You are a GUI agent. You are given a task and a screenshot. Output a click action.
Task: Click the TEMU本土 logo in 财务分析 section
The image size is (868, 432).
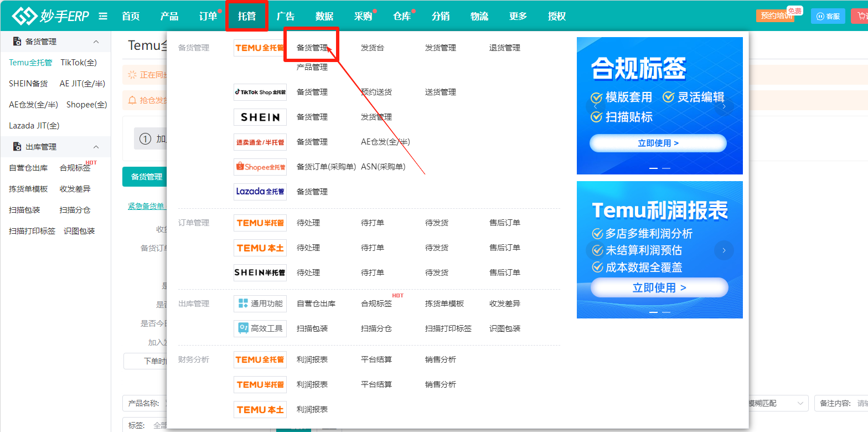click(260, 409)
